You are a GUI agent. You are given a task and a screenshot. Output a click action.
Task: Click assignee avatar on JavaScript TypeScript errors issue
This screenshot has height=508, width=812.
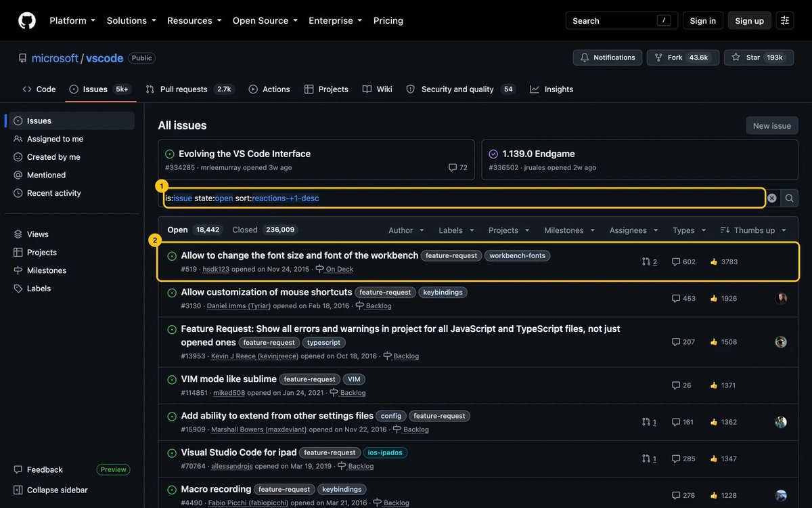[781, 342]
